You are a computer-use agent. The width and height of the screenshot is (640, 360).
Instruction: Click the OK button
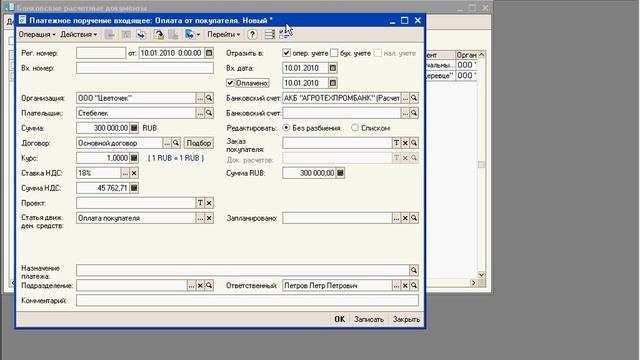coord(340,319)
